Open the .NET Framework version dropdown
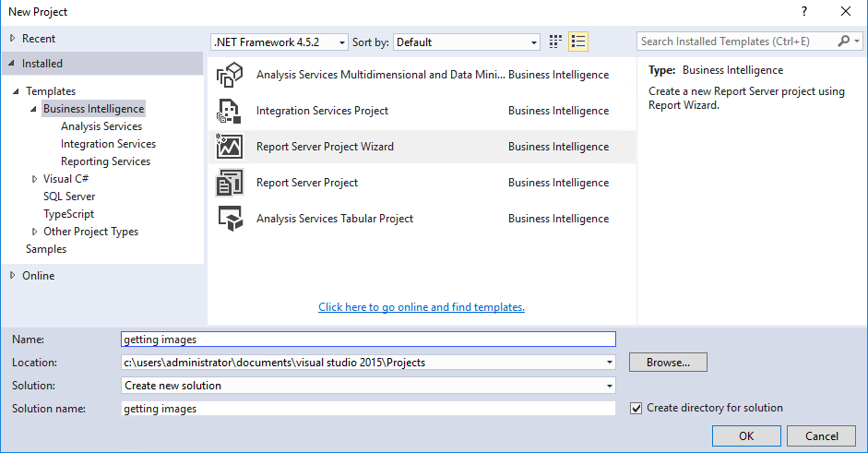Image resolution: width=868 pixels, height=453 pixels. coord(279,42)
